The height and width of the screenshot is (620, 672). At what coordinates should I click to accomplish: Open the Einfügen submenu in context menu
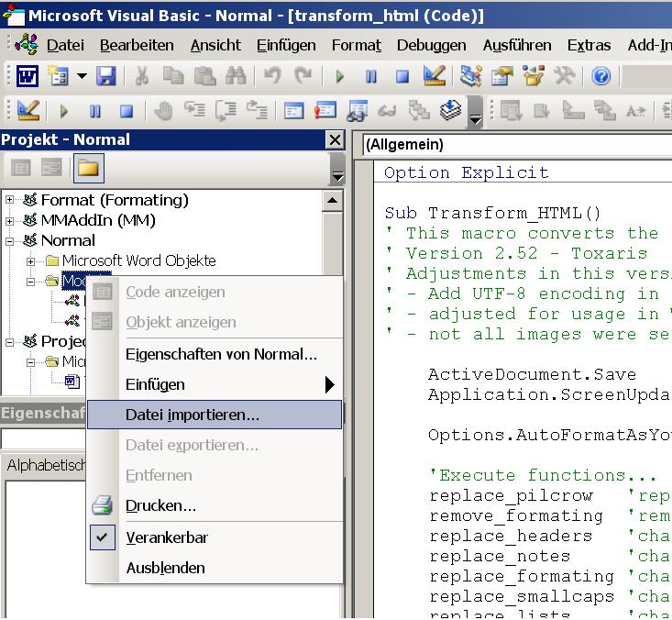coord(215,384)
